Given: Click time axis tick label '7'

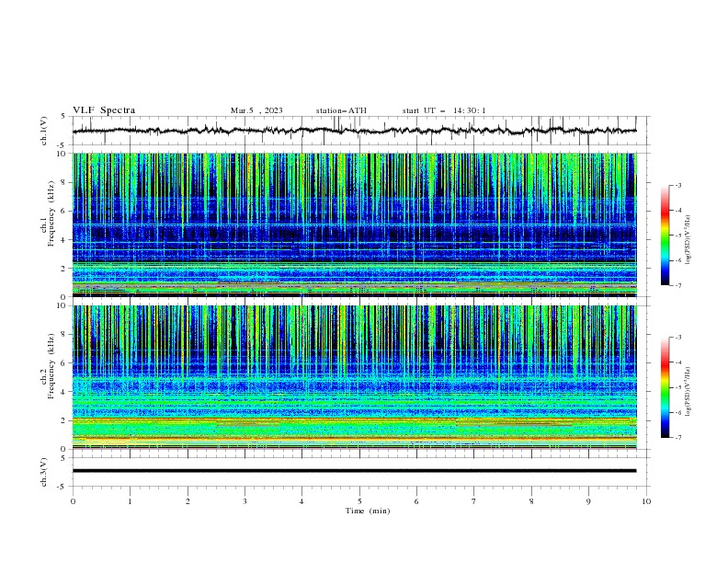Looking at the screenshot, I should 474,501.
